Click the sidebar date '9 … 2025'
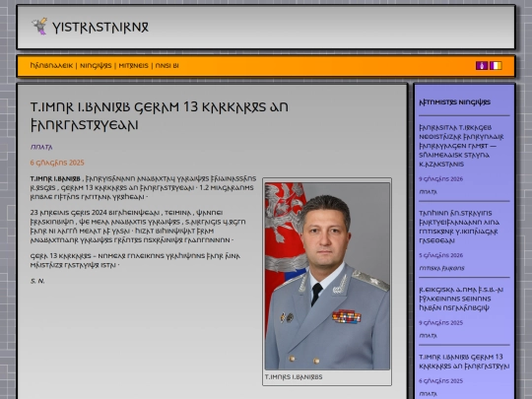The image size is (532, 399). click(440, 323)
